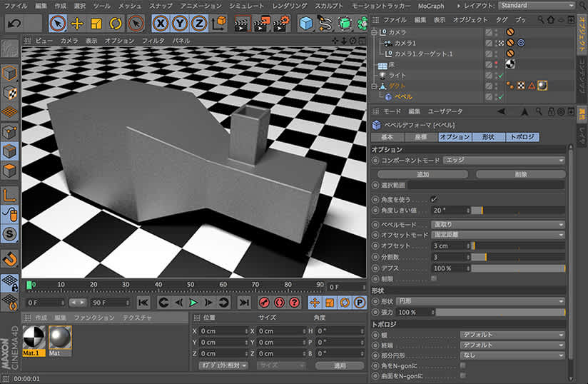Click the 追加 button

[x=422, y=173]
